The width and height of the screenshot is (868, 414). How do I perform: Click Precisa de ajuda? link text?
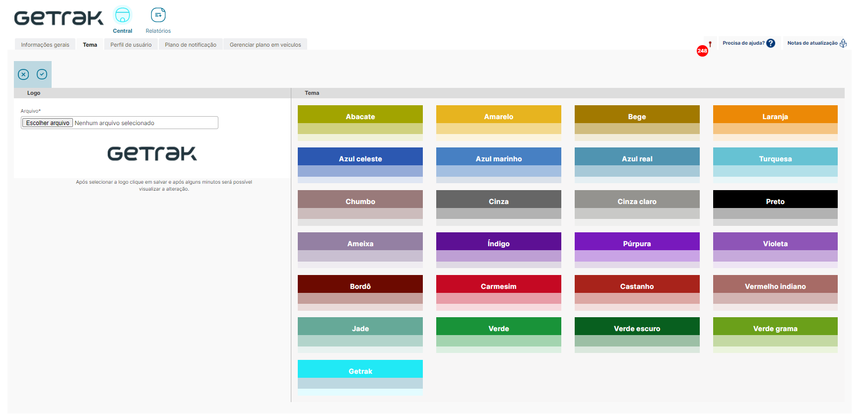(x=743, y=43)
